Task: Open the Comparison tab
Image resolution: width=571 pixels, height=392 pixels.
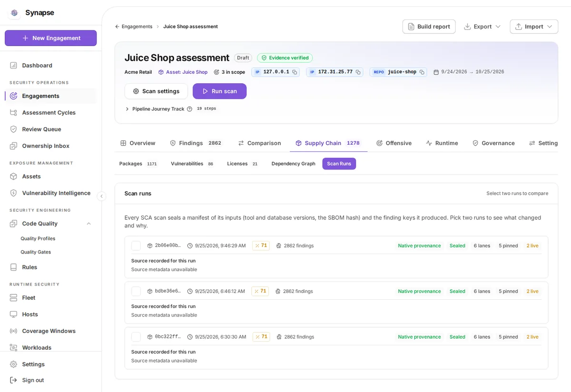Action: pos(259,143)
